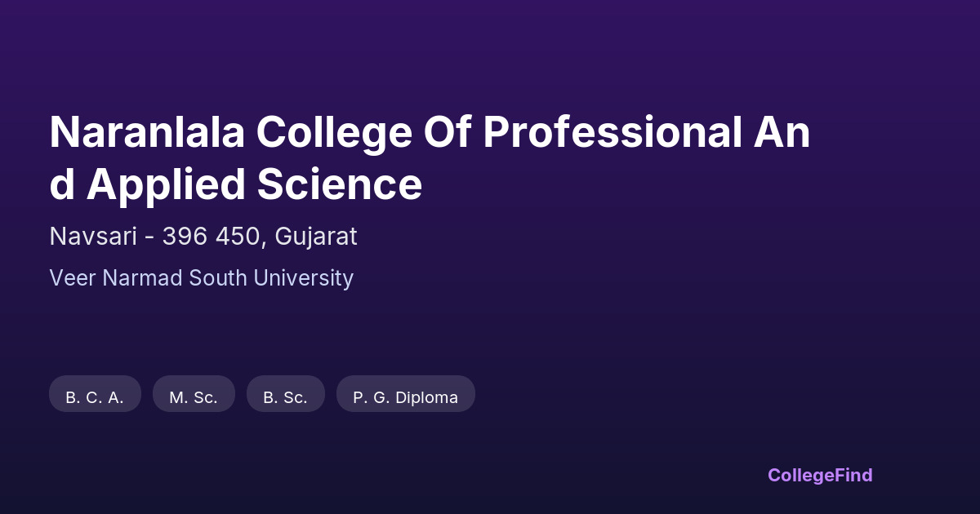
Task: Click the word 'Gujarat' in the address
Action: point(316,237)
